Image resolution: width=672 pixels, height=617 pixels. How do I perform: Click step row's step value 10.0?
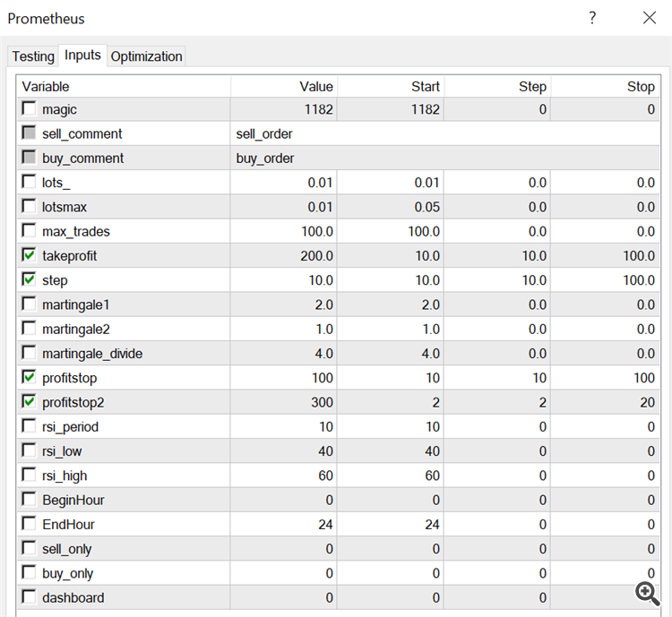[534, 280]
